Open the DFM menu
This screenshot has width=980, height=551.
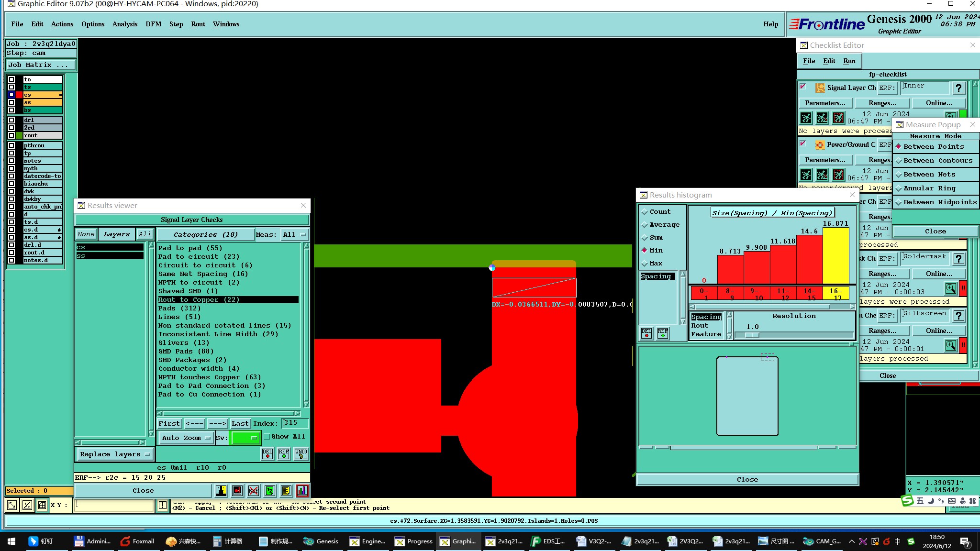click(153, 24)
